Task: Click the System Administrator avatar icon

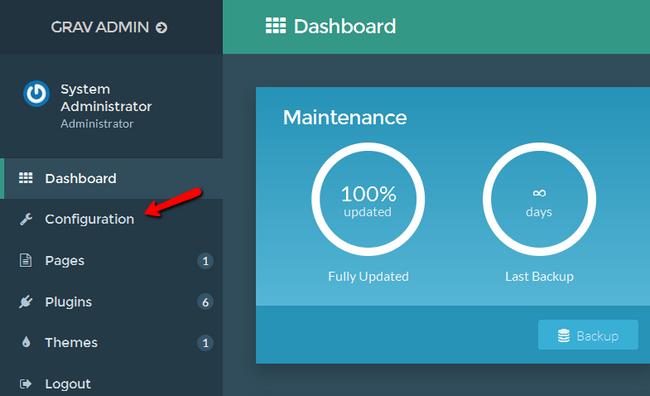Action: click(36, 94)
